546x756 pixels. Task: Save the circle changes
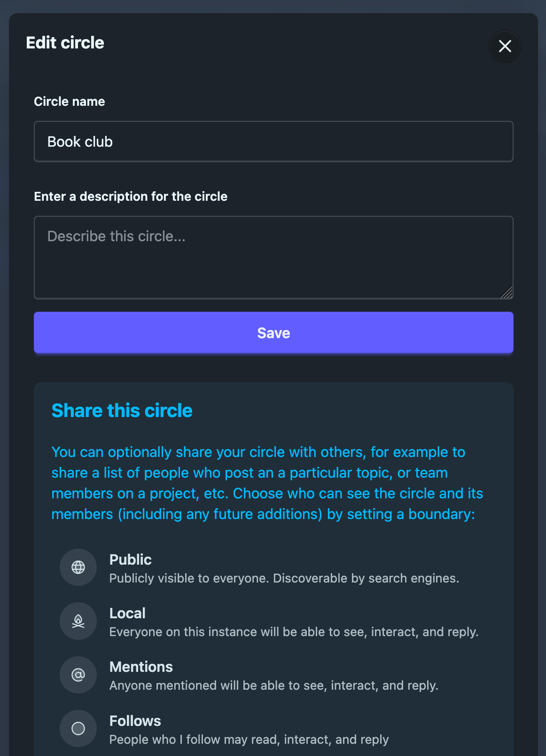[273, 332]
